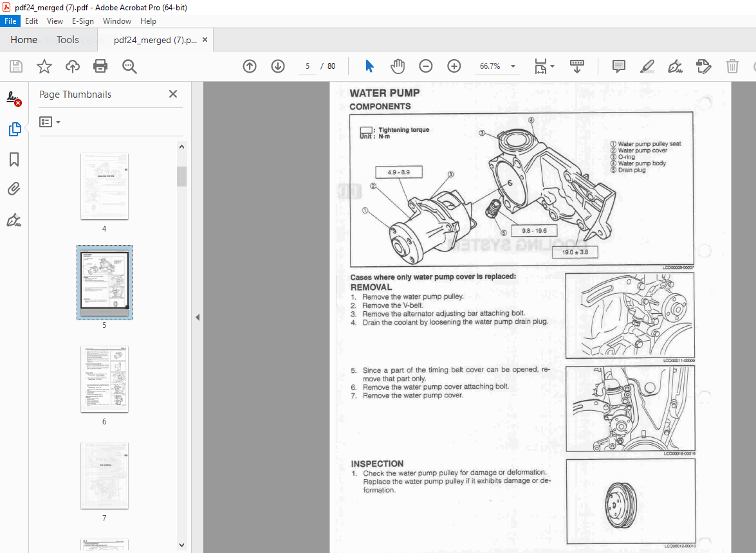Print the document
Image resolution: width=756 pixels, height=553 pixels.
point(100,66)
